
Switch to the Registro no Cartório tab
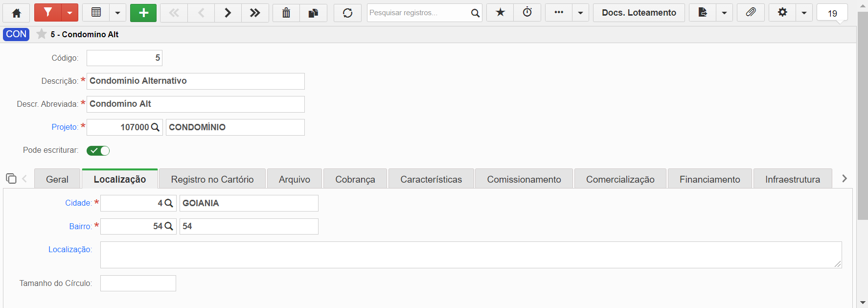[x=212, y=179]
